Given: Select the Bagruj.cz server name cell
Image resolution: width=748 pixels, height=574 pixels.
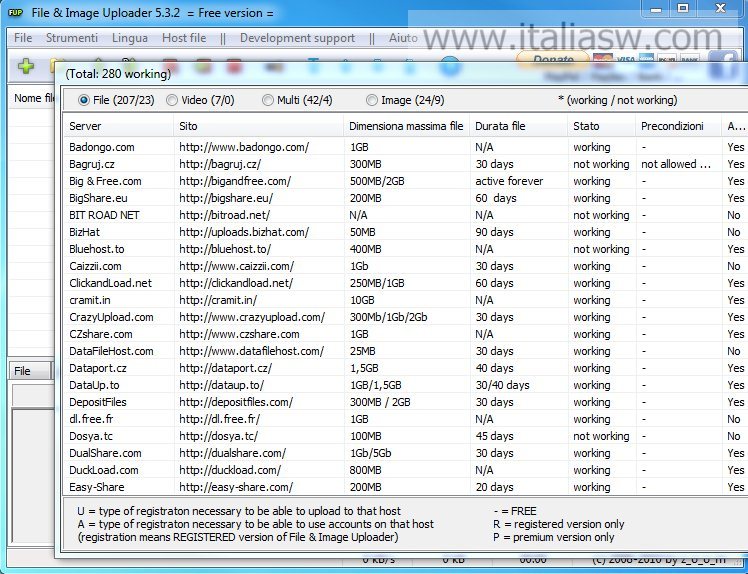Looking at the screenshot, I should click(92, 164).
